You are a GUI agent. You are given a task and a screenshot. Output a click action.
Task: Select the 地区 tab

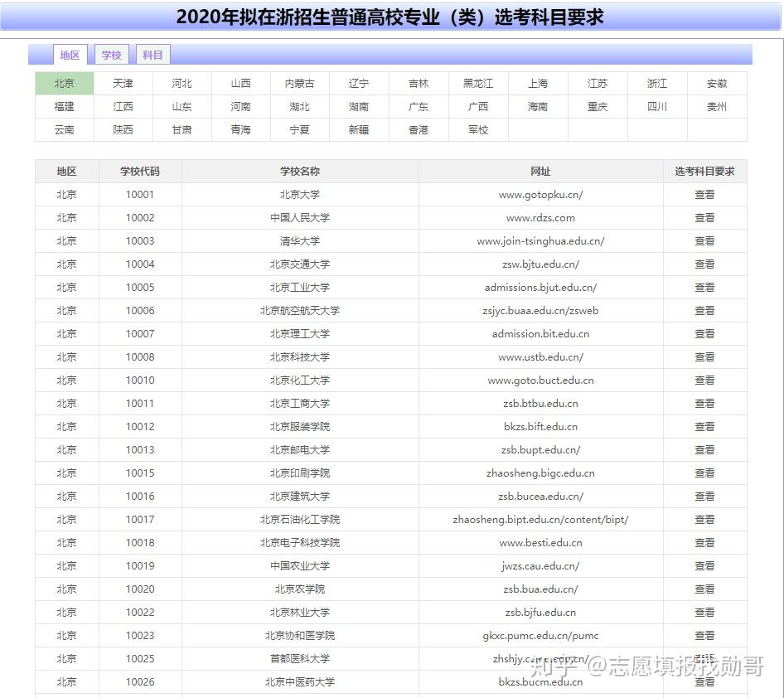point(70,55)
